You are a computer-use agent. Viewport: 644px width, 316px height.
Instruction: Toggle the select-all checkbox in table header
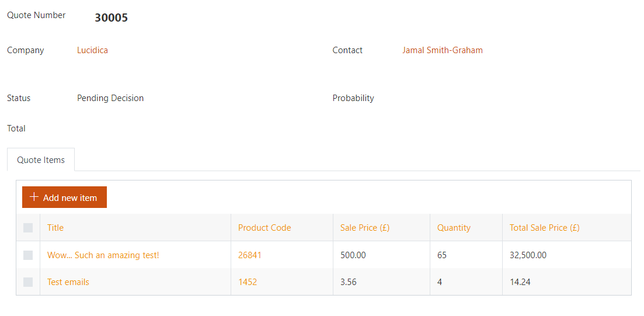pyautogui.click(x=28, y=228)
